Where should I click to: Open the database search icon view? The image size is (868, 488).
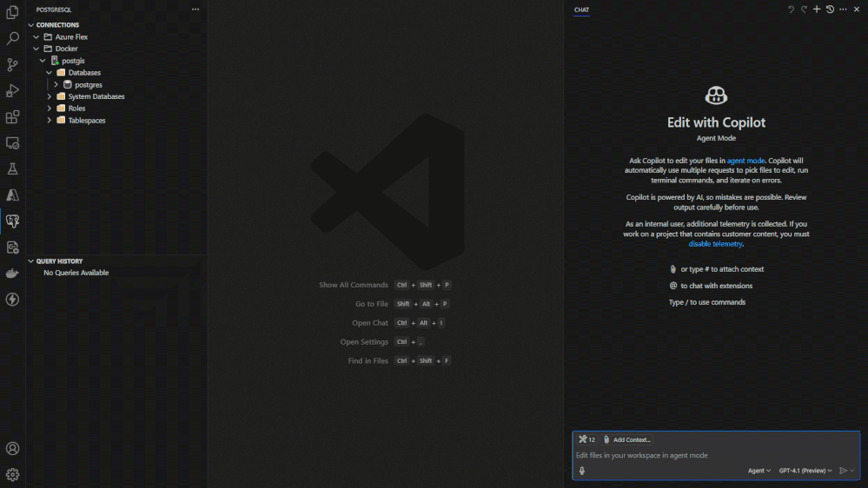[x=12, y=247]
